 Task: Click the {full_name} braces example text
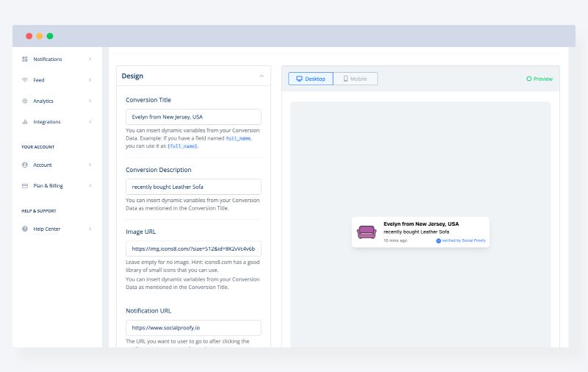(x=182, y=146)
